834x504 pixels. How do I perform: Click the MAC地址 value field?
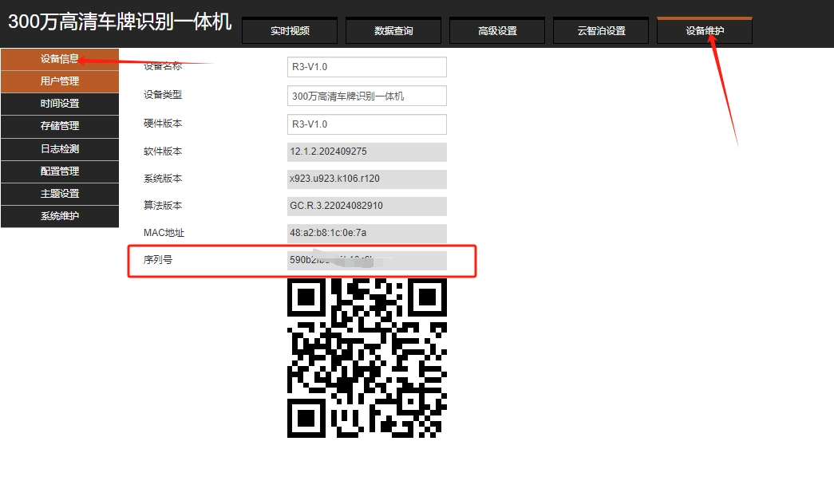click(x=367, y=233)
